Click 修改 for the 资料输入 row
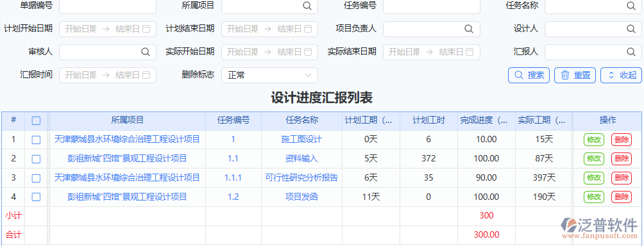 (594, 159)
